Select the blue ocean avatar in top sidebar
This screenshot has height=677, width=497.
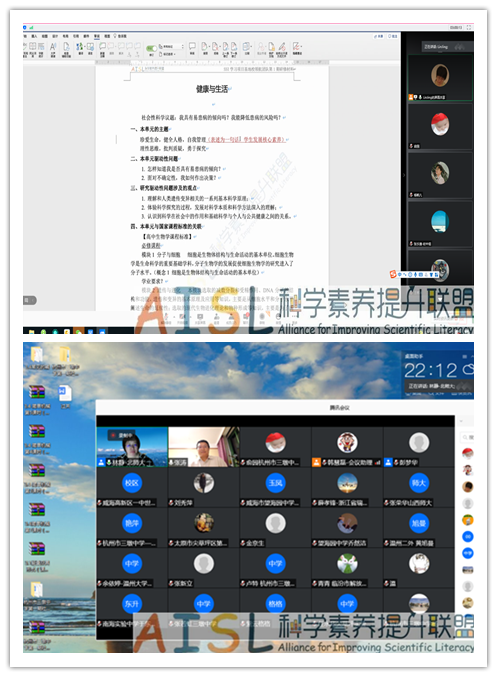point(440,222)
